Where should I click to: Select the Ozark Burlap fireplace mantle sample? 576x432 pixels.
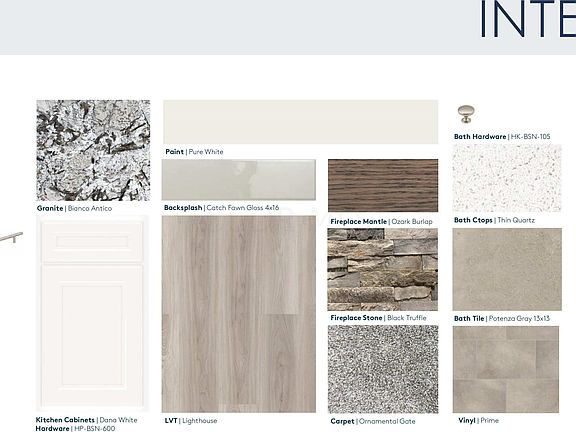click(383, 186)
